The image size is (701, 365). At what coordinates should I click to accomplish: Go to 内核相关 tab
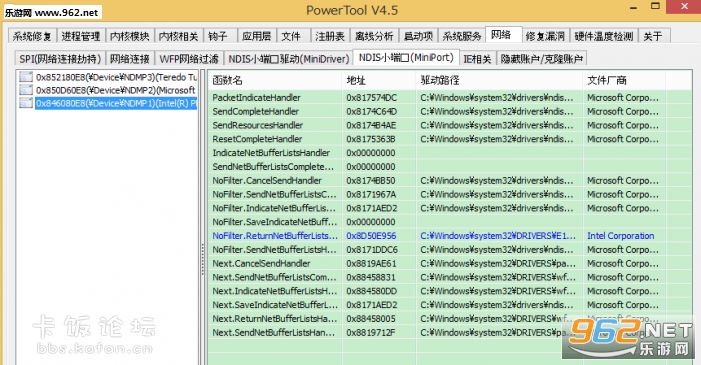click(x=179, y=36)
